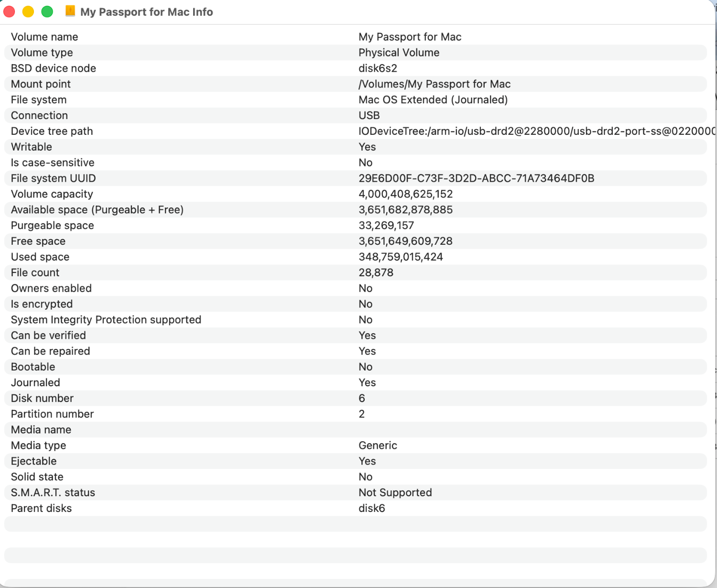Select the Purgeable space row
717x588 pixels.
pos(53,225)
